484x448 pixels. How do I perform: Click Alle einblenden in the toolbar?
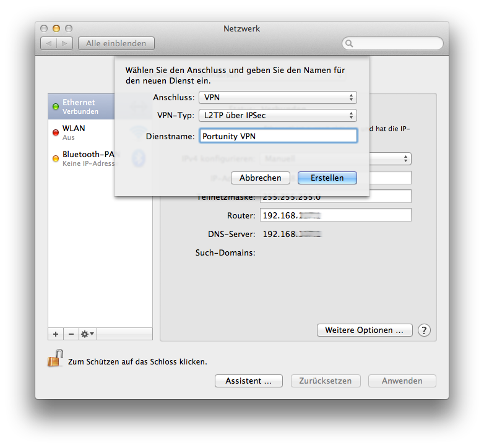coord(116,43)
